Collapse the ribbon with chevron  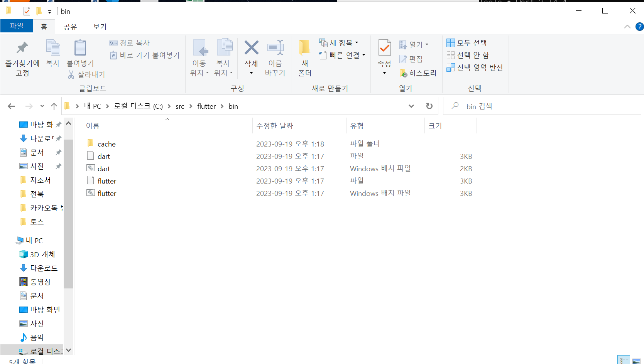coord(627,27)
